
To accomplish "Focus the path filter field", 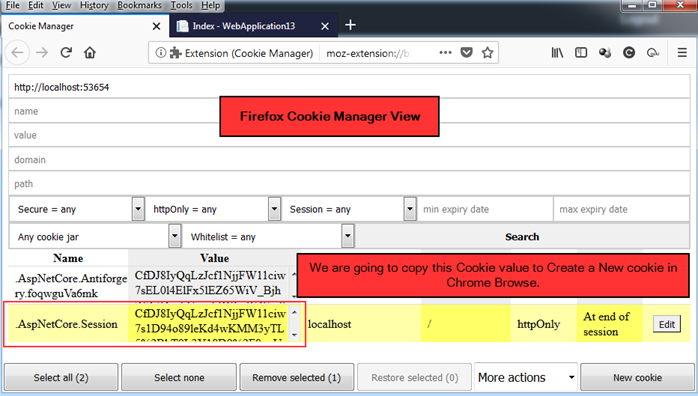I will click(349, 183).
